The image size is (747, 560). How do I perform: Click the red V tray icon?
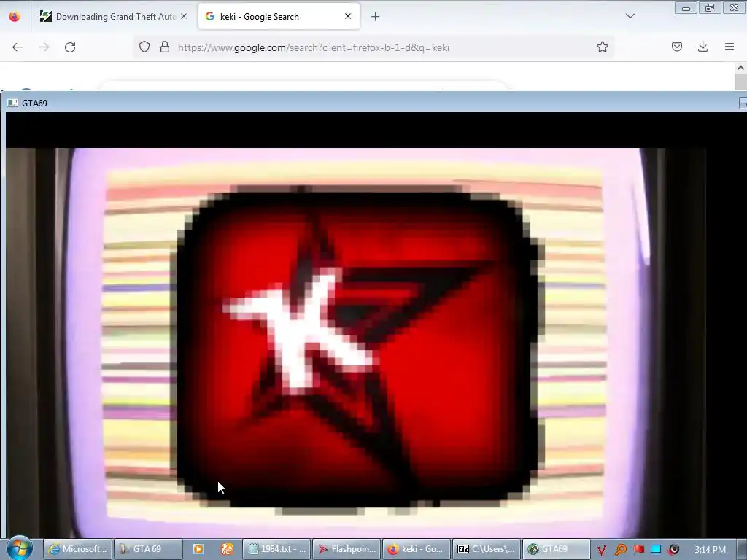point(602,550)
